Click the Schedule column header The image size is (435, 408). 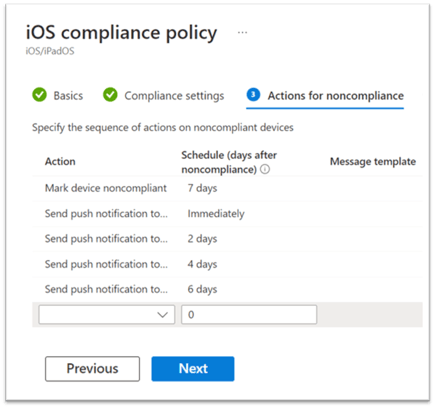(229, 162)
